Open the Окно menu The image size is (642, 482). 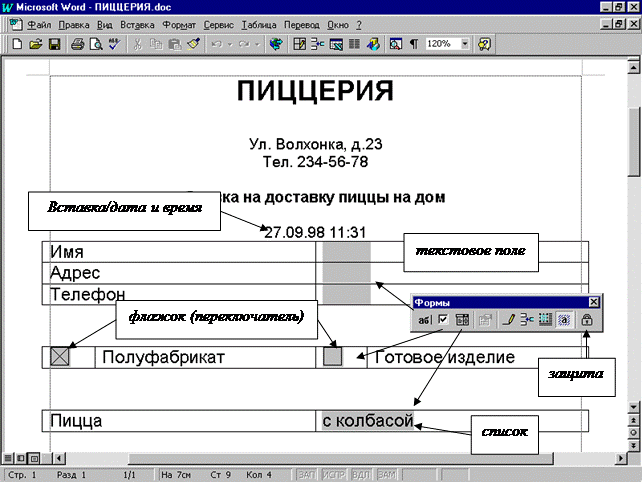coord(338,25)
